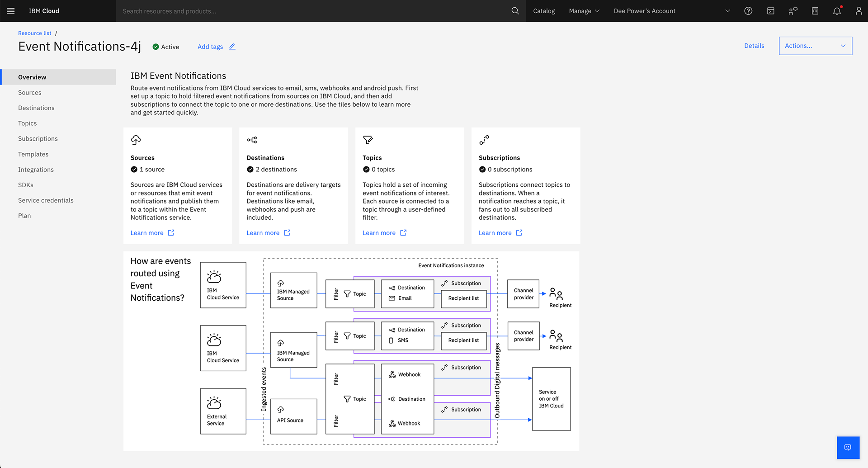Click the search magnifier icon
868x468 pixels.
(x=515, y=11)
